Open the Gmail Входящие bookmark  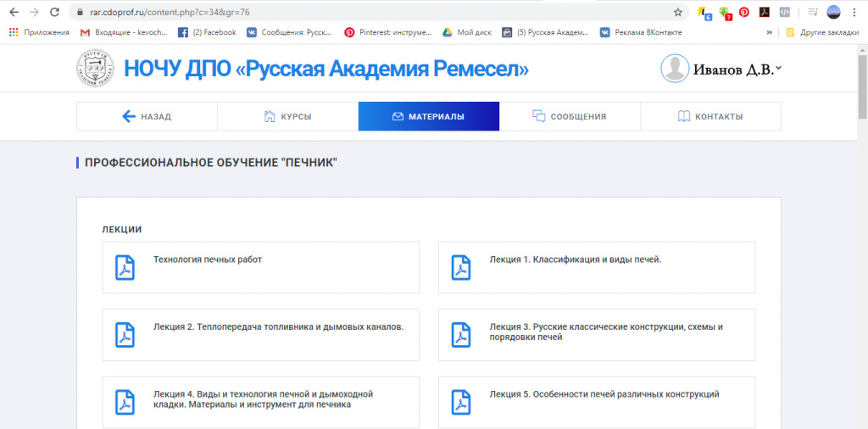click(124, 33)
